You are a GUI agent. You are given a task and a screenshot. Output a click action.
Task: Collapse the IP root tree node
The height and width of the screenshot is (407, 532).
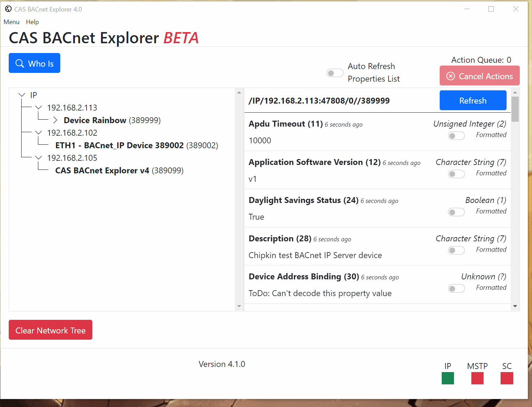tap(22, 95)
